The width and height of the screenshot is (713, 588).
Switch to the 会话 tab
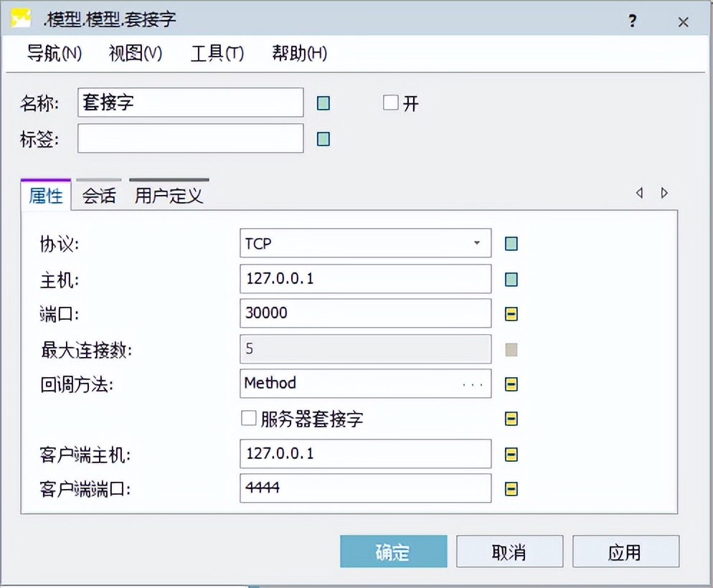coord(98,194)
